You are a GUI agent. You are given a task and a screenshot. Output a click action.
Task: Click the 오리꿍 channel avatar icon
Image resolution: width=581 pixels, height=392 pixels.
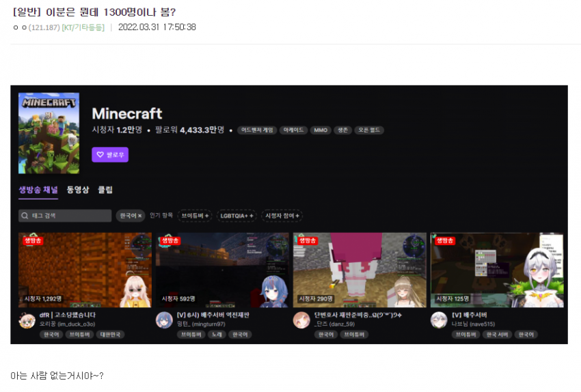[x=27, y=320]
